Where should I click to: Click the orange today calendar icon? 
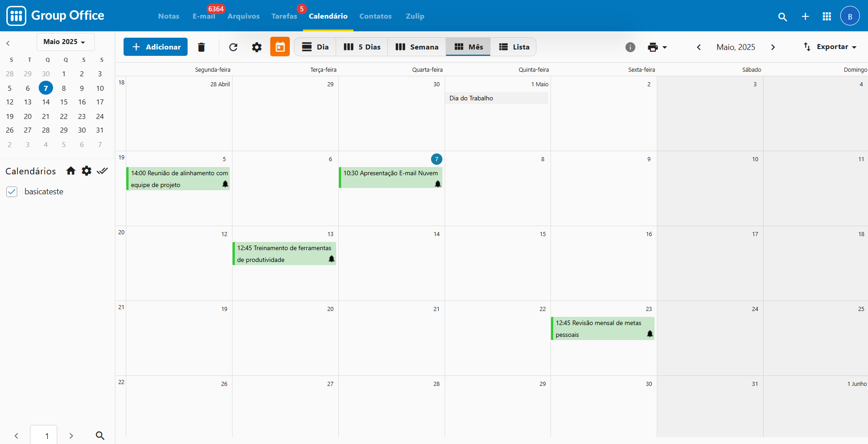(280, 47)
